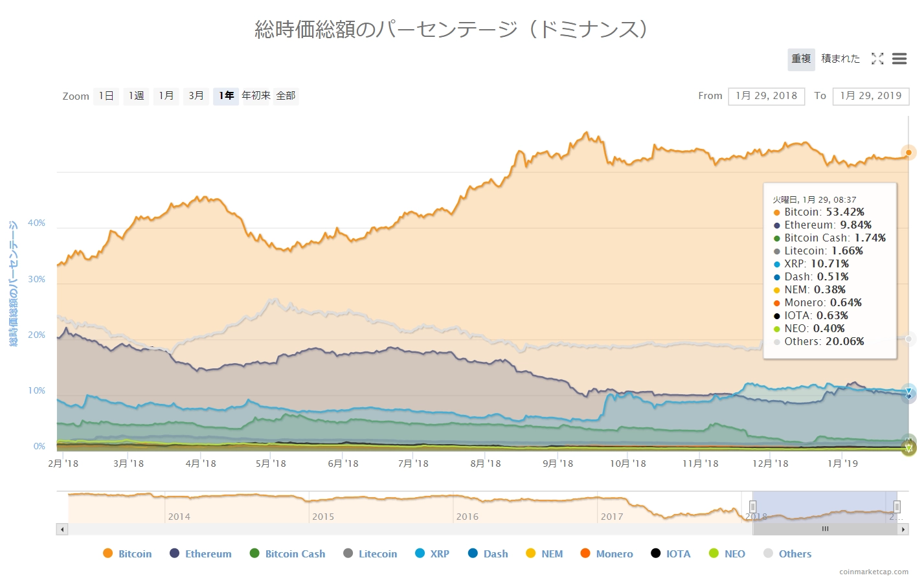924x582 pixels.
Task: Show the full range with 全部
Action: (x=286, y=96)
